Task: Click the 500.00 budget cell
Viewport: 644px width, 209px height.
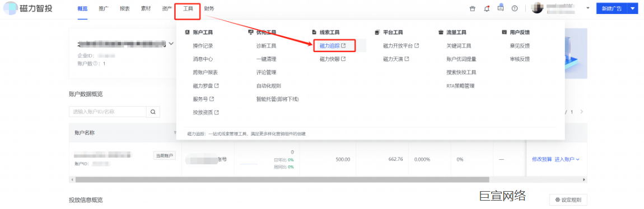Action: 343,159
